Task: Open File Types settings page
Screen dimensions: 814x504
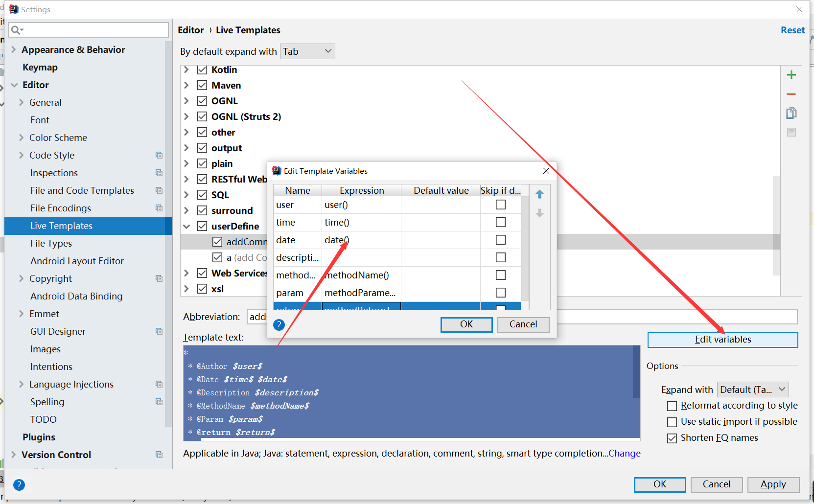Action: (51, 243)
